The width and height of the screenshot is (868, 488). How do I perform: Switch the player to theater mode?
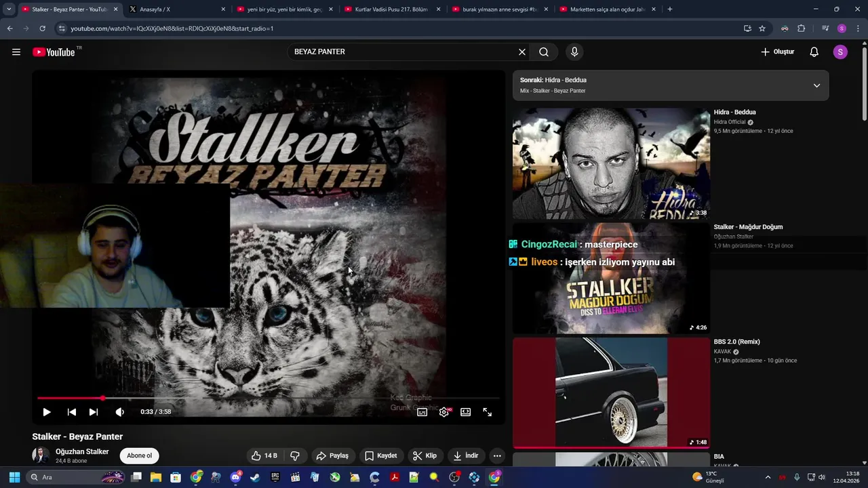(x=466, y=412)
